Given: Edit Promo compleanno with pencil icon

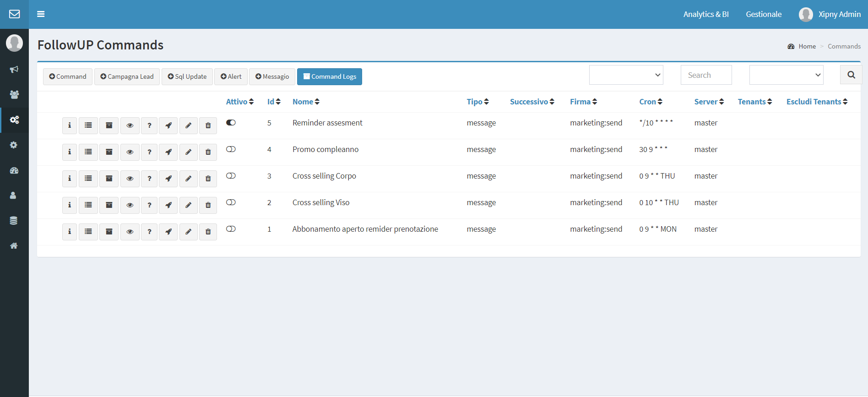Looking at the screenshot, I should [188, 152].
